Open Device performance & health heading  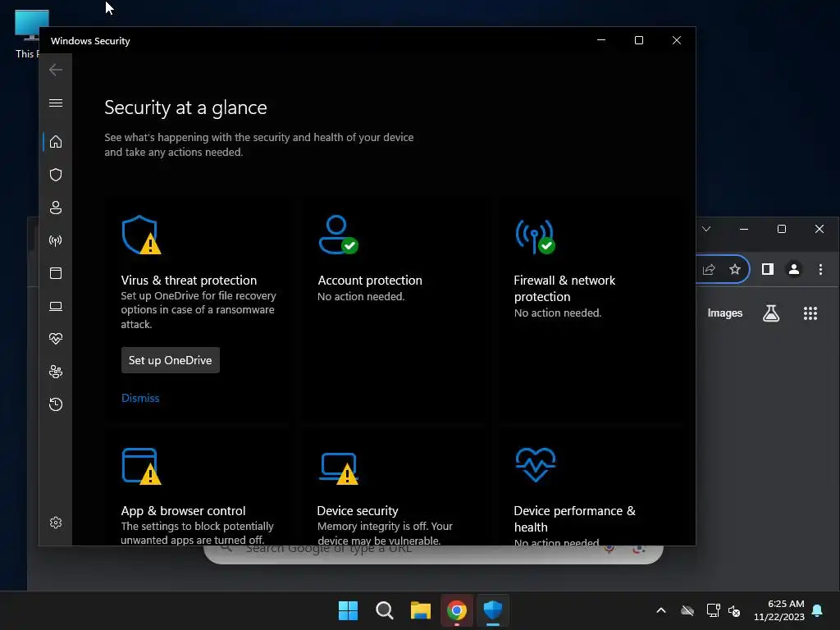click(574, 518)
